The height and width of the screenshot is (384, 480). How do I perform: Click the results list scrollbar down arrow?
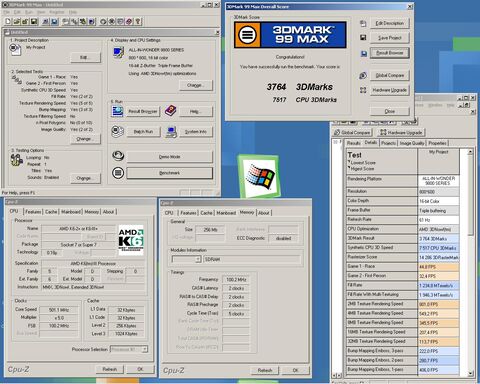click(470, 374)
